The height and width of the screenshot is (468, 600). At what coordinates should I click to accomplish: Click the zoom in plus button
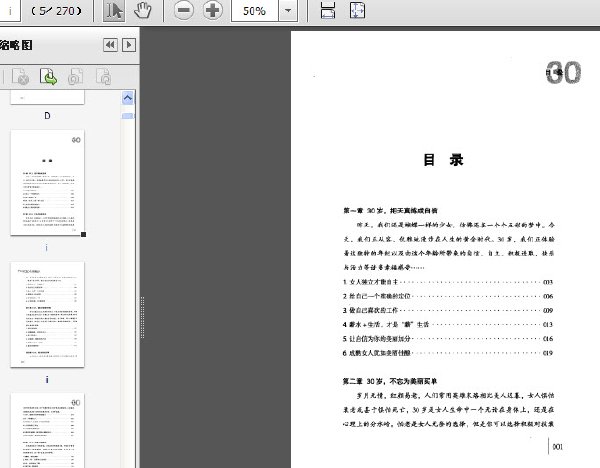coord(212,10)
